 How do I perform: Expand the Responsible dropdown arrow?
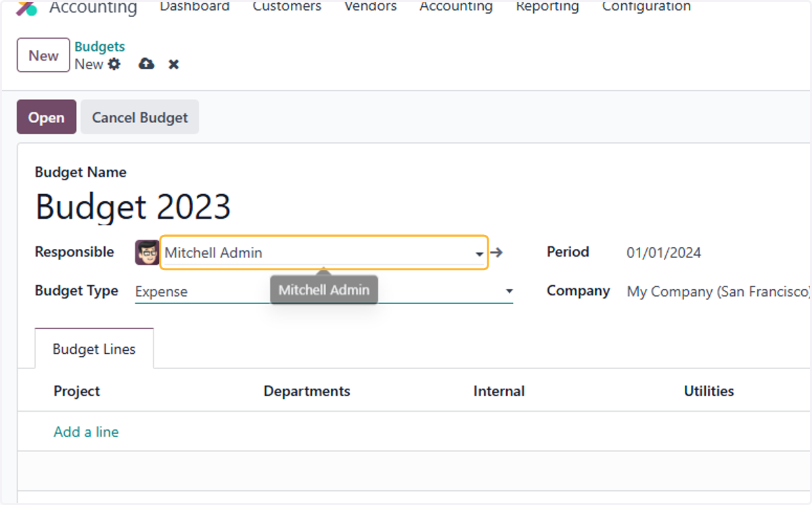479,254
